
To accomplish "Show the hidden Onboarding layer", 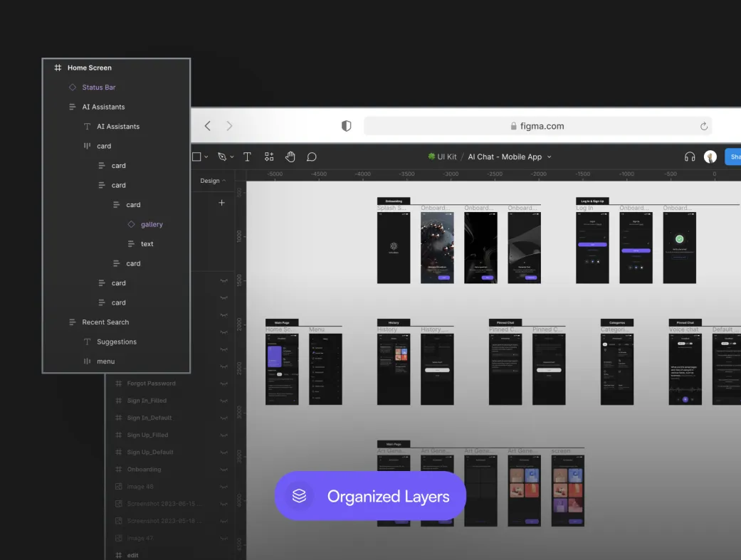I will coord(224,470).
